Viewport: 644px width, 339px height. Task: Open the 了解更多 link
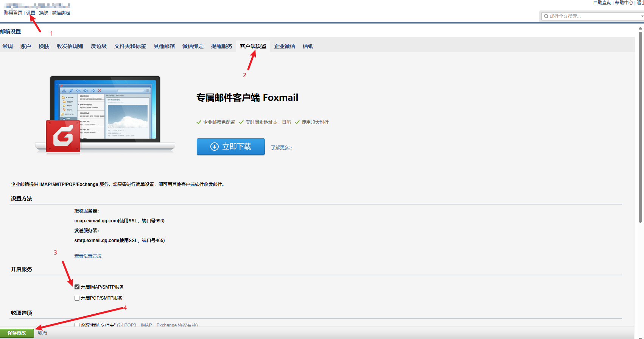(281, 148)
